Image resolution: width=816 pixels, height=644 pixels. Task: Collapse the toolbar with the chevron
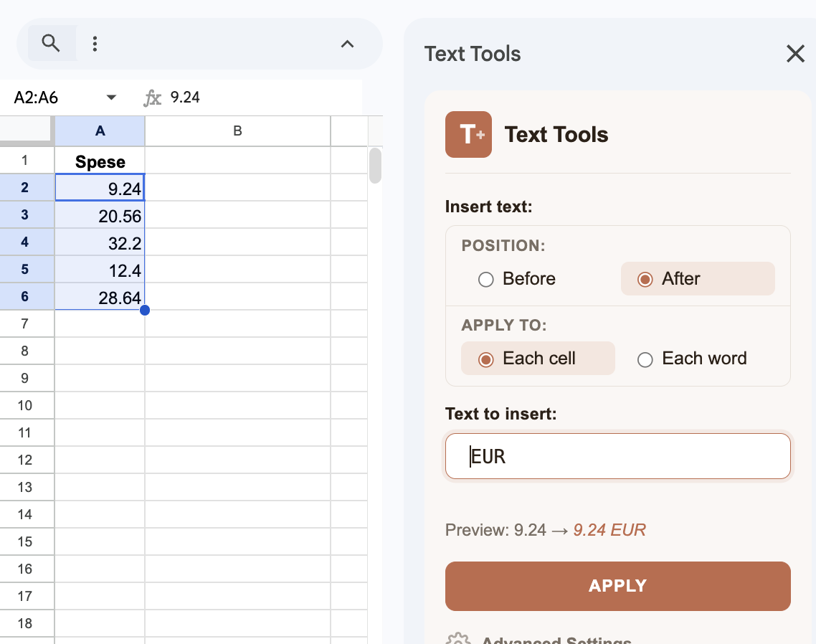(x=347, y=44)
